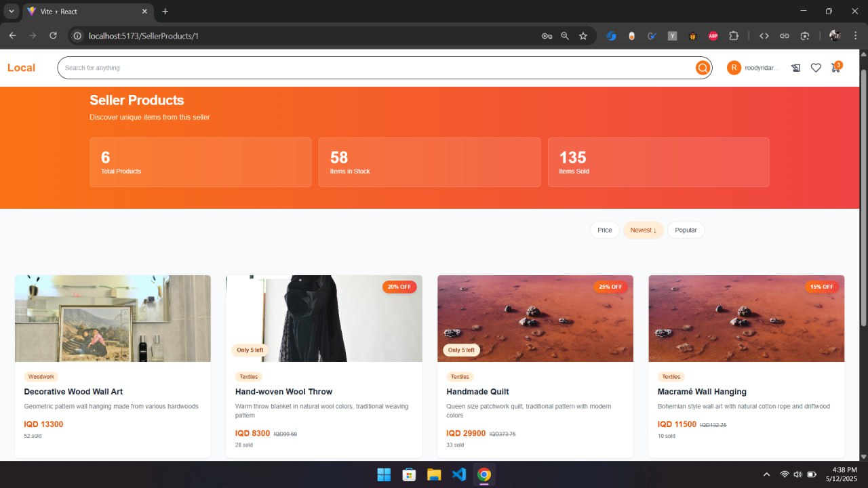Select the Vite + React browser tab
This screenshot has width=868, height=488.
pyautogui.click(x=81, y=12)
